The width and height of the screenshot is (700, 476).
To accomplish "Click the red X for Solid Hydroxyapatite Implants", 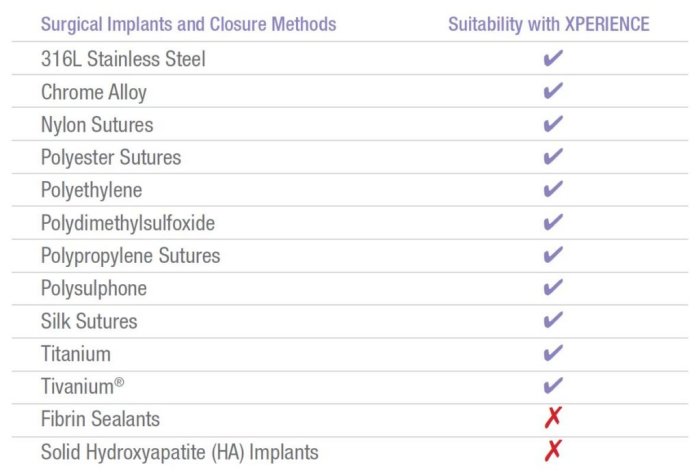I will (553, 452).
